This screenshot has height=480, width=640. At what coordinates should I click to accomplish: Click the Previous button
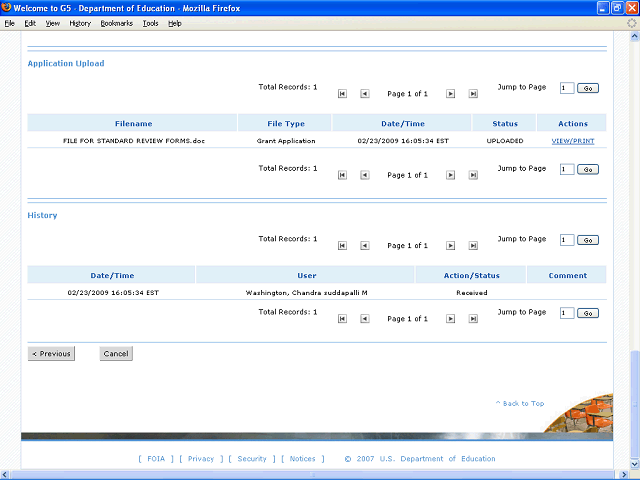pos(51,353)
